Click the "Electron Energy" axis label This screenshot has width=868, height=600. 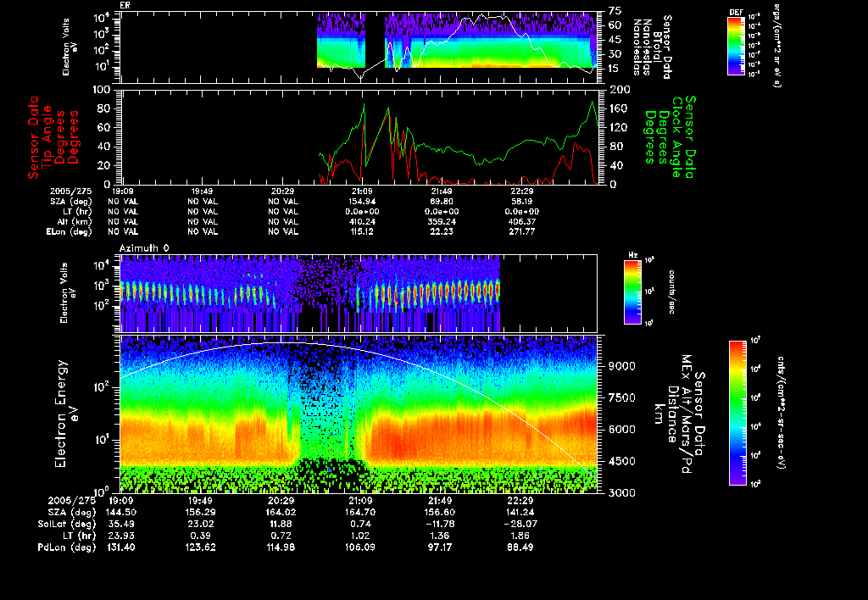click(61, 414)
